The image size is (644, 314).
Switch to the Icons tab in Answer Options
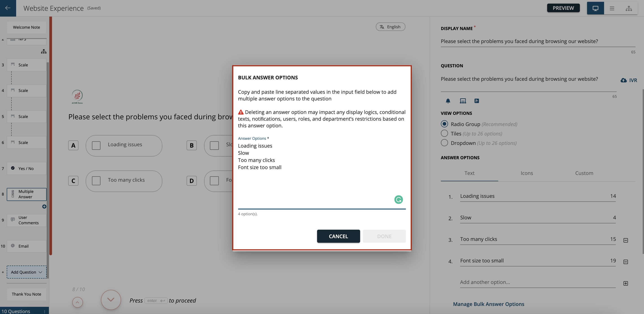pos(527,173)
